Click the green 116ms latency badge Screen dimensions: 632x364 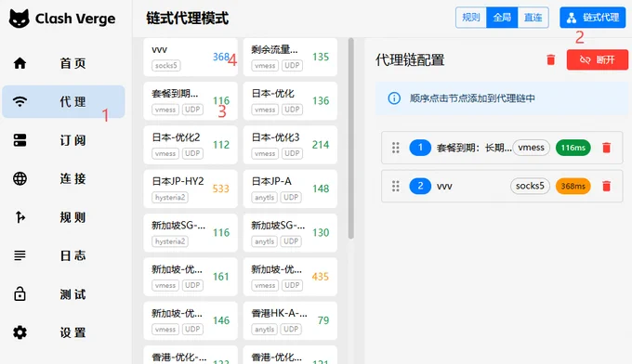573,148
